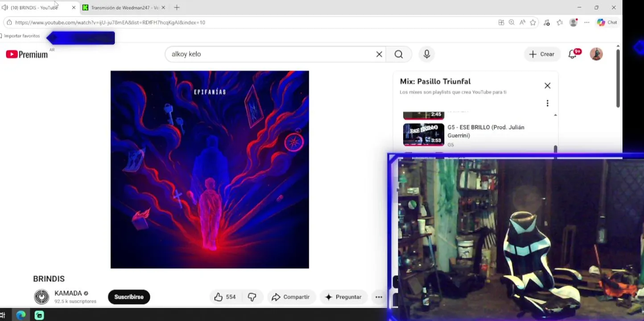Open Microsoft Edge in the taskbar
This screenshot has width=644, height=321.
coord(21,315)
